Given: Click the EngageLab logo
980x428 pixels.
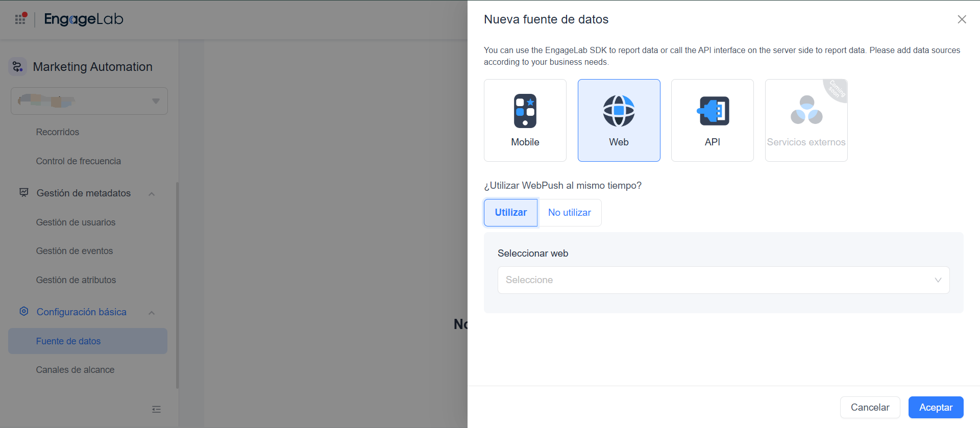Looking at the screenshot, I should [84, 19].
